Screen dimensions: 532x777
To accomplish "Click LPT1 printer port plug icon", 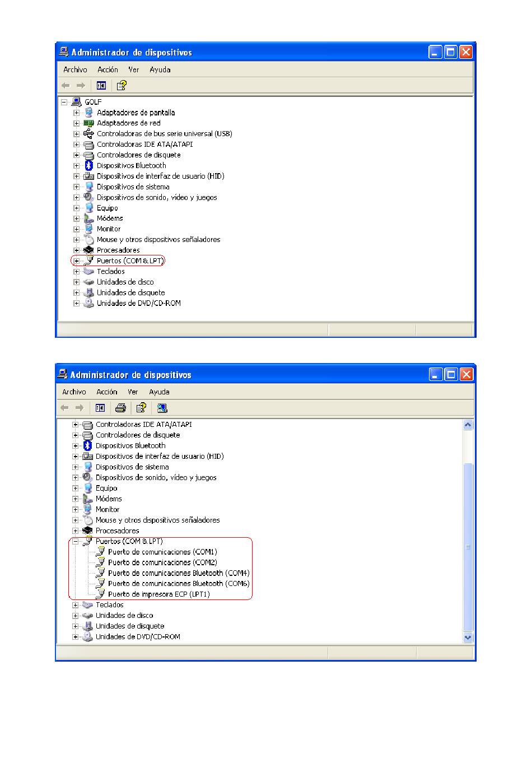I will coord(100,594).
